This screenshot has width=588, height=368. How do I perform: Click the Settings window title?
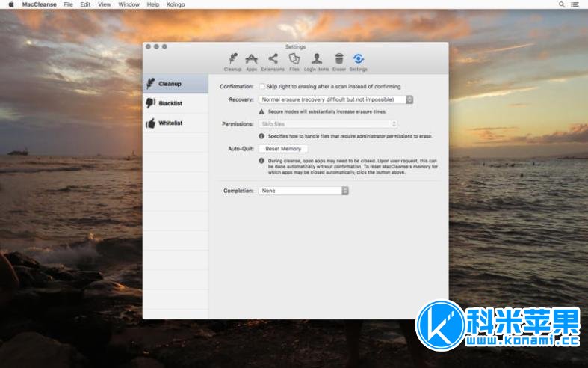point(295,46)
